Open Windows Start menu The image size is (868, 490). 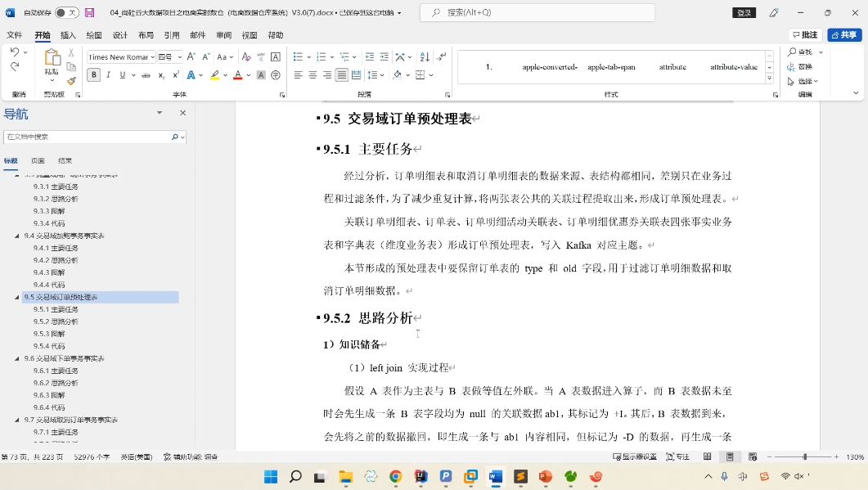271,477
